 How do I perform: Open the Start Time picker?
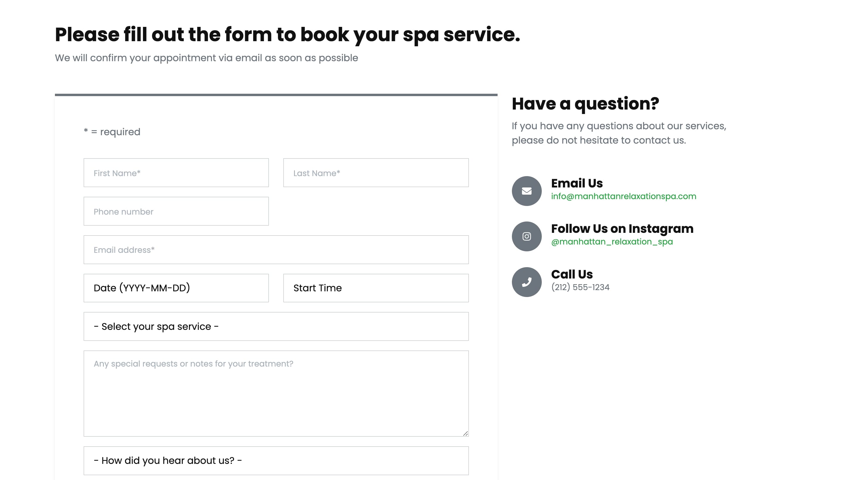(376, 288)
